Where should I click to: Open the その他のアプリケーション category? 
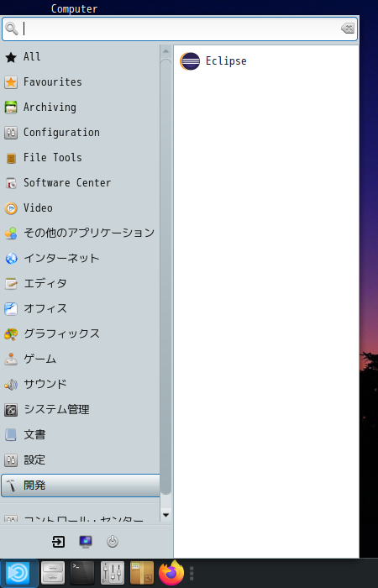80,234
